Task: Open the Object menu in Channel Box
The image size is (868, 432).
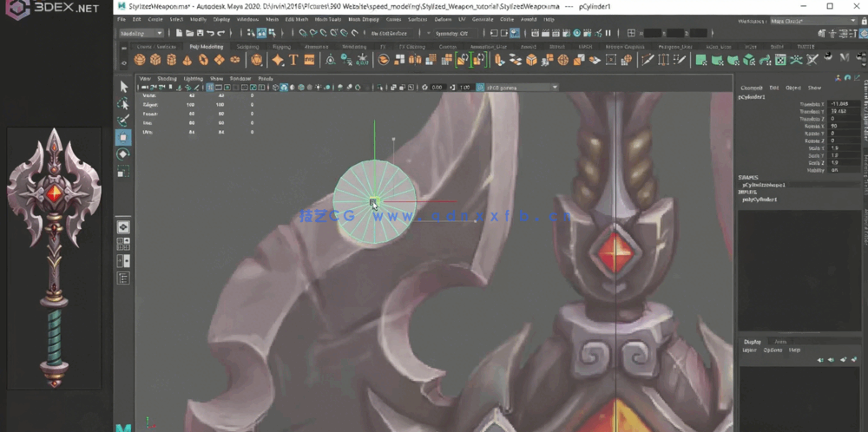Action: point(793,88)
